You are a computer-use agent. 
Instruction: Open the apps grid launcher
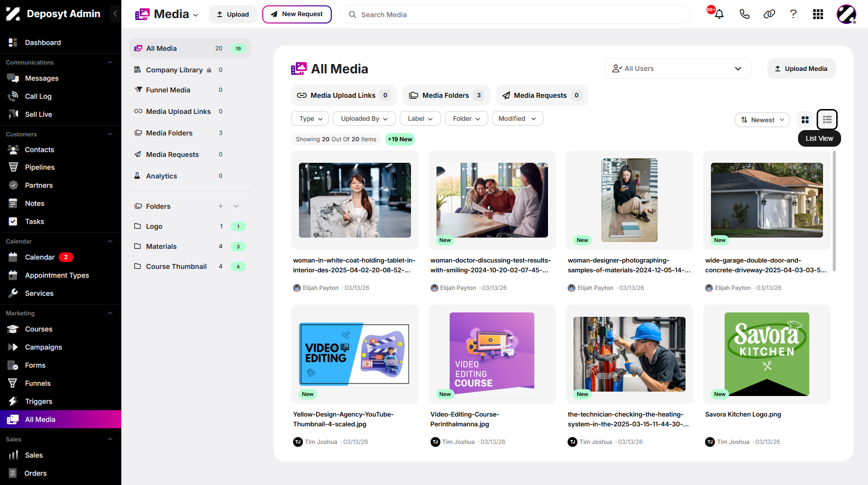point(818,14)
